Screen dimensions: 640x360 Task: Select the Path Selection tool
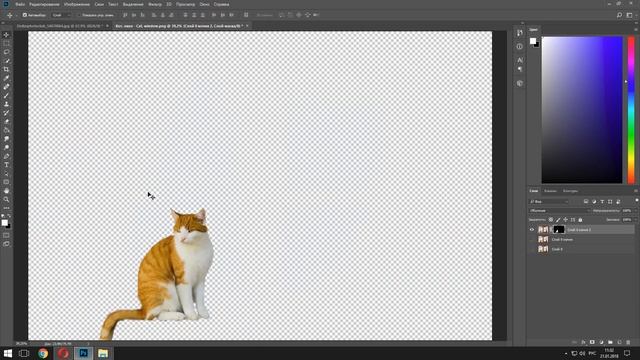pos(6,173)
